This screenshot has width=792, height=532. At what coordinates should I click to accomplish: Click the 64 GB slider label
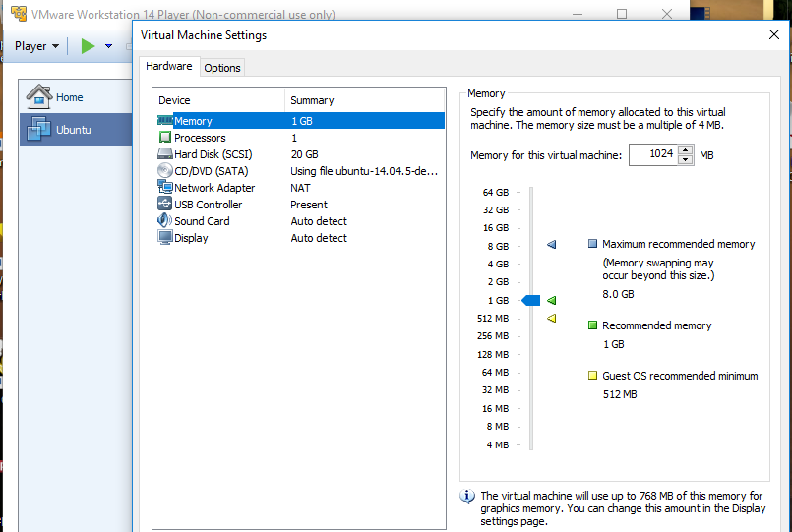coord(496,192)
